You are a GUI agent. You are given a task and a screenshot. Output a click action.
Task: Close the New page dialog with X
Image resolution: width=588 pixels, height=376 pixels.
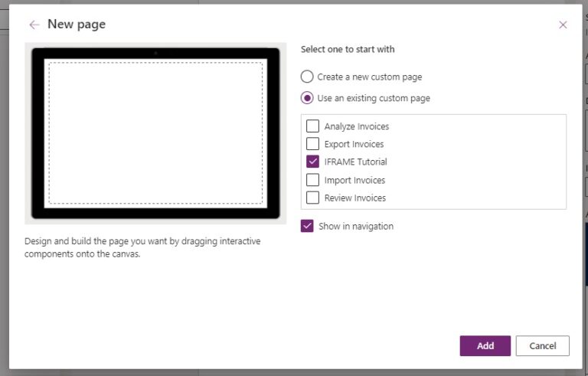(563, 25)
